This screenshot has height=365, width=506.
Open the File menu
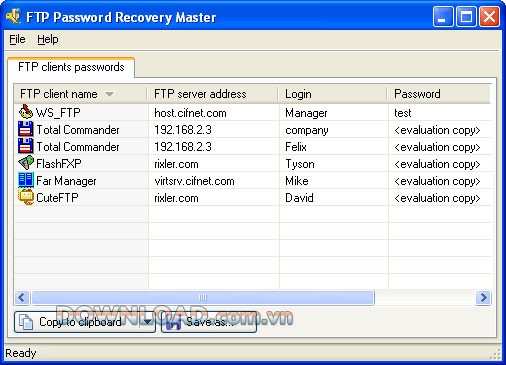pyautogui.click(x=17, y=39)
